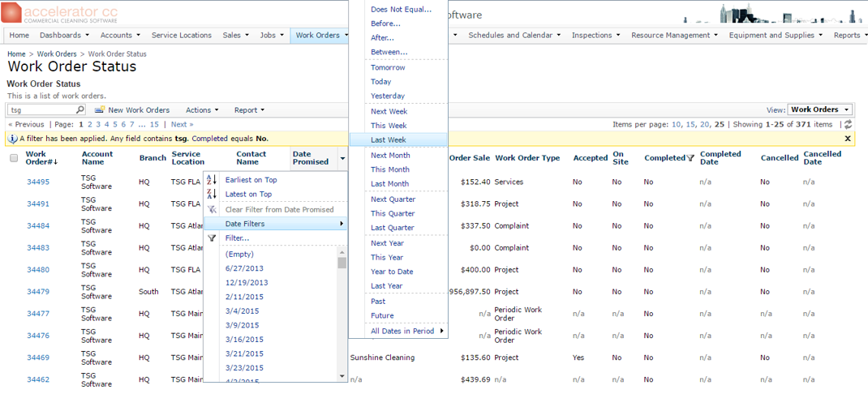Jump to page 15 of results
This screenshot has width=868, height=394.
(x=154, y=125)
